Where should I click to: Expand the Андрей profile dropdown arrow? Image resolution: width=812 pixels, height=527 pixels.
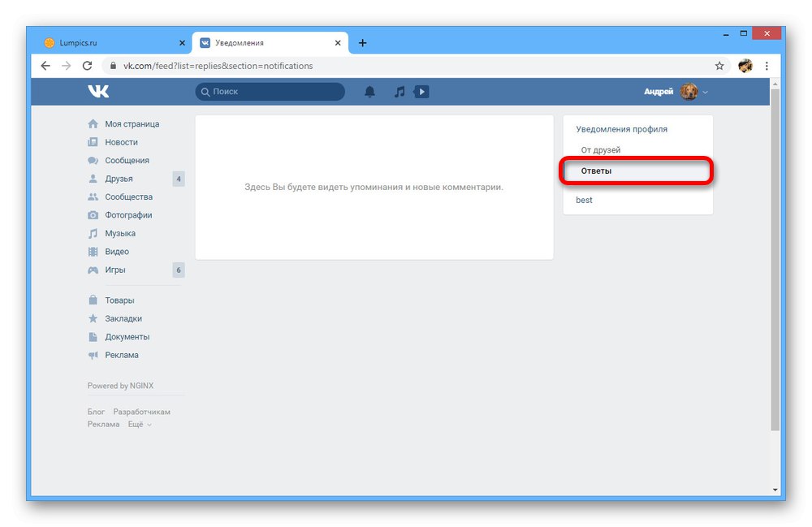tap(705, 92)
